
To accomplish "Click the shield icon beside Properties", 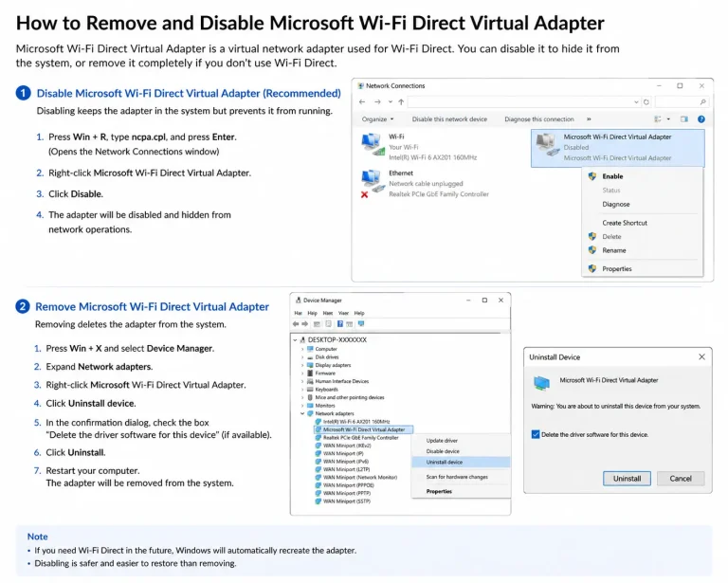I will 592,269.
